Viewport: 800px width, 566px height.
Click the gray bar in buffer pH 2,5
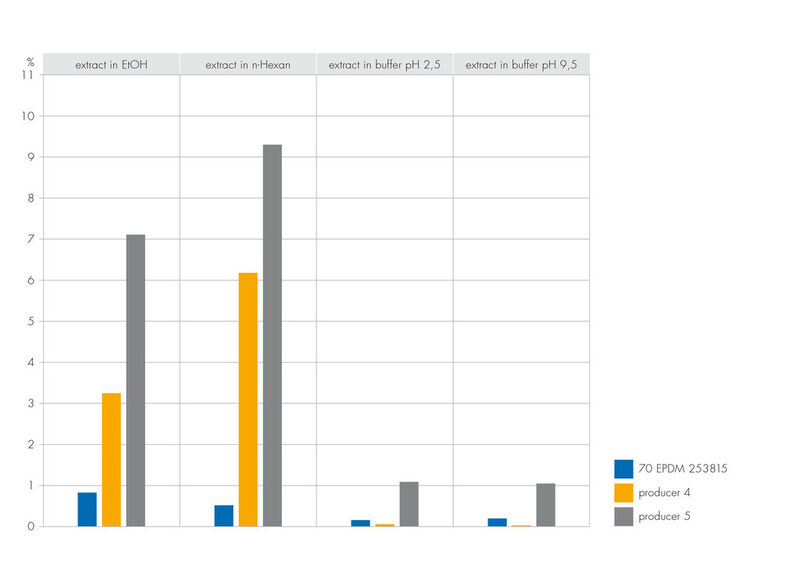point(409,504)
